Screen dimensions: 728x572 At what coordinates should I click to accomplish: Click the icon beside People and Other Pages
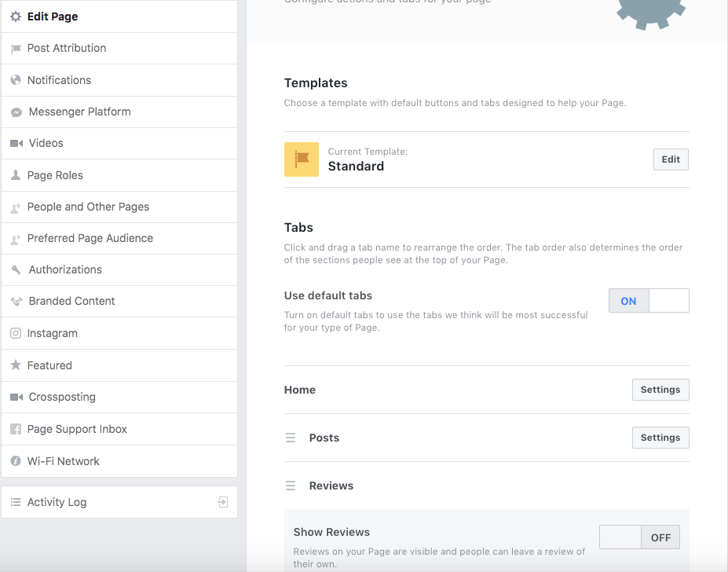pos(16,207)
